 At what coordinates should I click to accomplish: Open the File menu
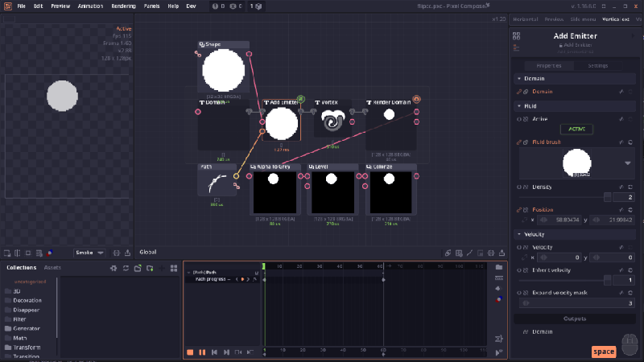click(22, 6)
